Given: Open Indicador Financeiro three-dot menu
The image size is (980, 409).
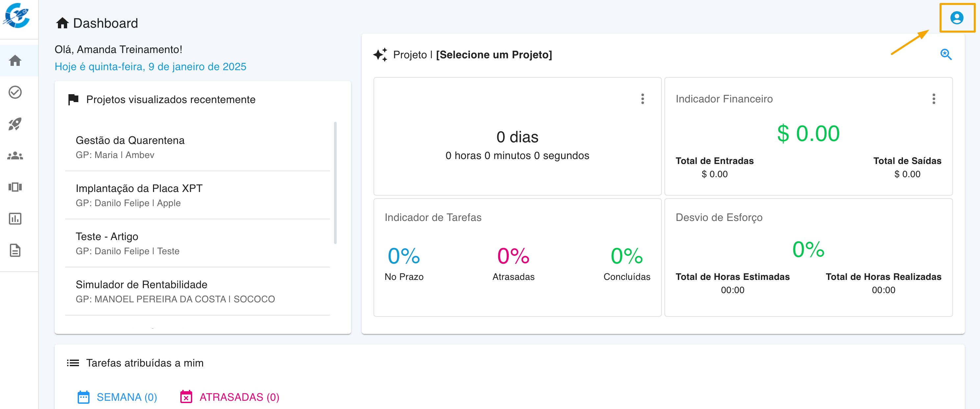Looking at the screenshot, I should 933,99.
